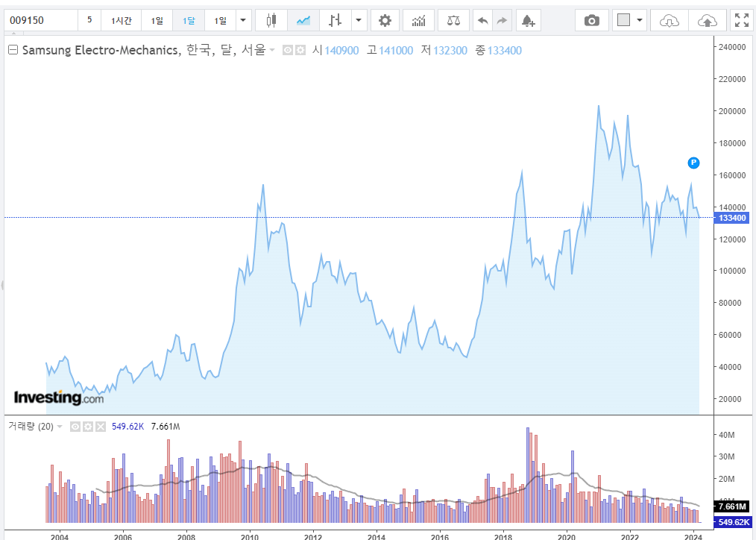Image resolution: width=756 pixels, height=540 pixels.
Task: Collapse the Samsung Electro-Mechanics legend box
Action: pyautogui.click(x=13, y=50)
